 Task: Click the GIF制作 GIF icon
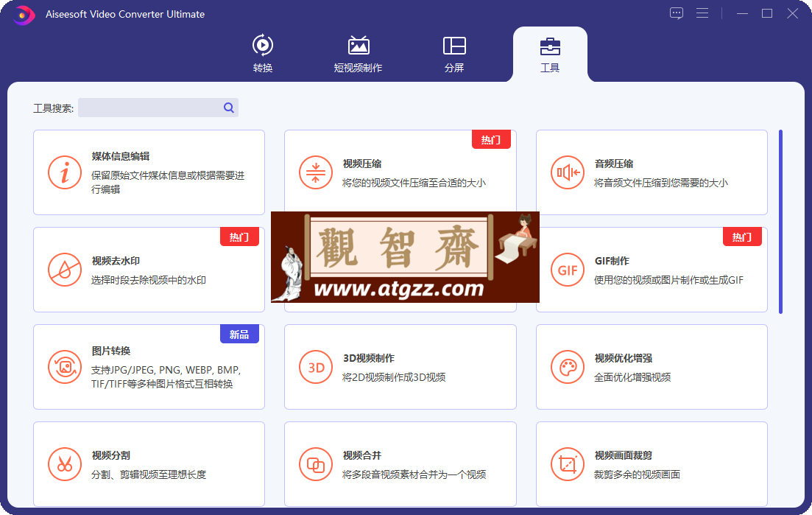point(568,270)
